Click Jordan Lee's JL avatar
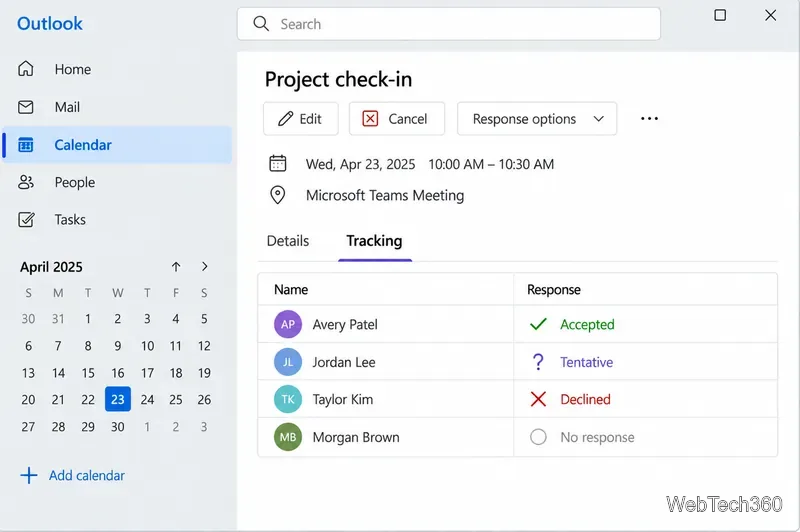This screenshot has width=800, height=532. coord(288,362)
